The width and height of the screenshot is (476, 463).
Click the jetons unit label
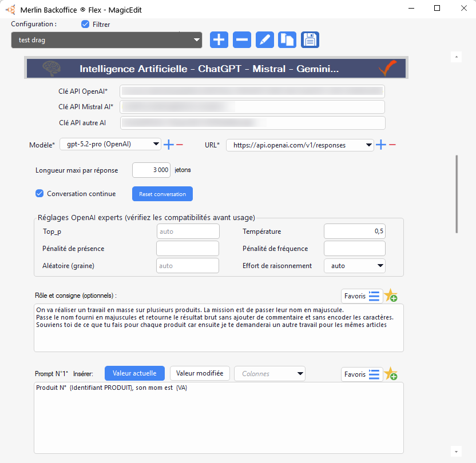pos(183,170)
